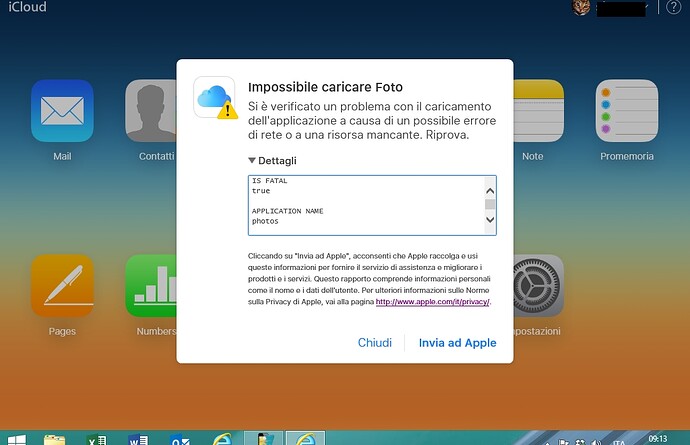Click the iCloud warning icon in dialog
Viewport: 690px width, 445px height.
pos(215,97)
